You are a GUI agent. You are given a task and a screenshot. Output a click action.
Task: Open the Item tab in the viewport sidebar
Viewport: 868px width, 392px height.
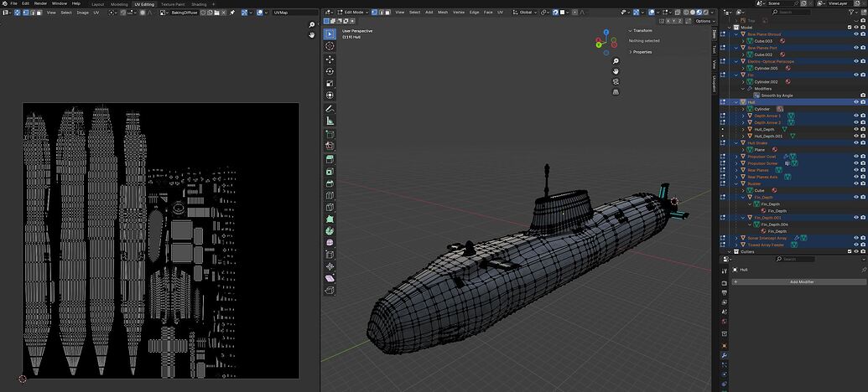coord(714,34)
